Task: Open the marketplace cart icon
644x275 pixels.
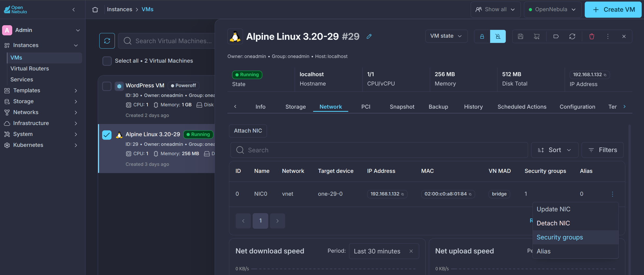Action: pyautogui.click(x=537, y=36)
